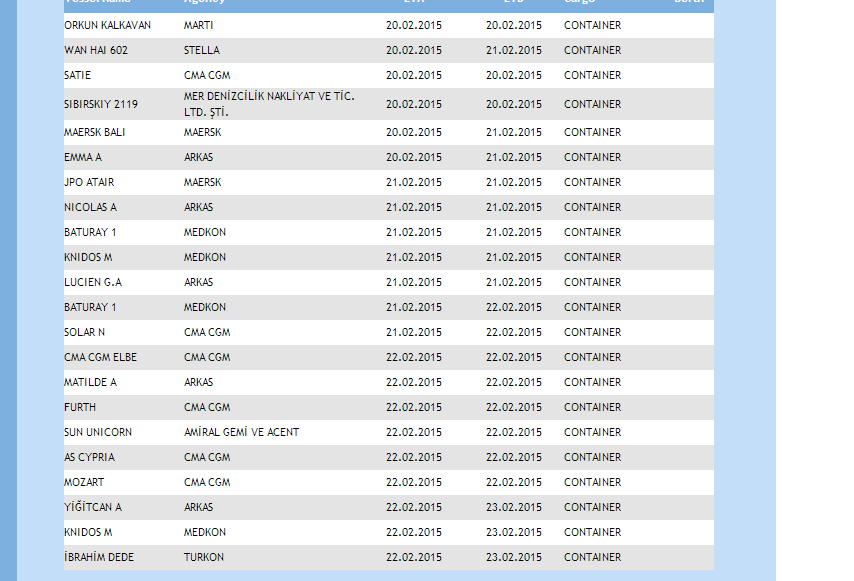854x581 pixels.
Task: Select CONTAINER cargo in SIBIRSKIY 2119 row
Action: [593, 105]
